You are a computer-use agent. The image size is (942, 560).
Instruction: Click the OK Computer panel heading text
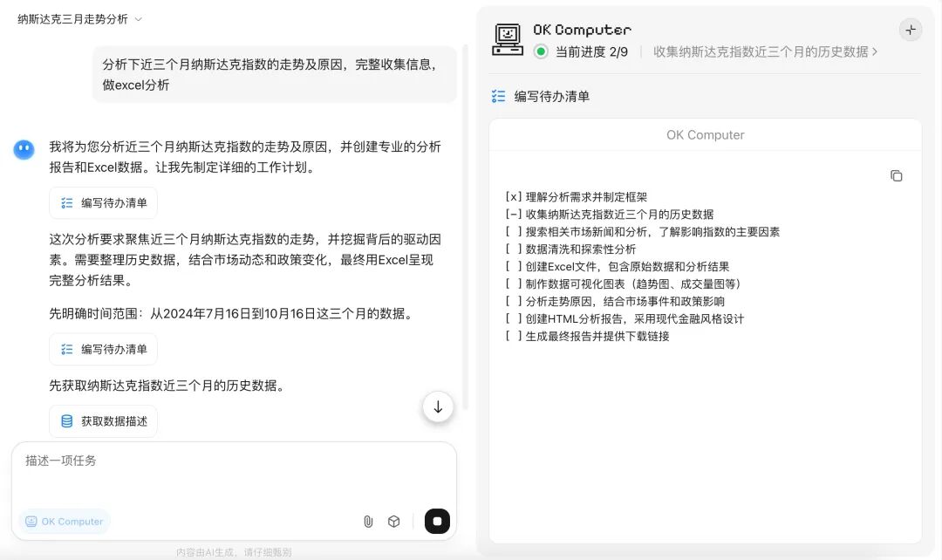tap(582, 30)
